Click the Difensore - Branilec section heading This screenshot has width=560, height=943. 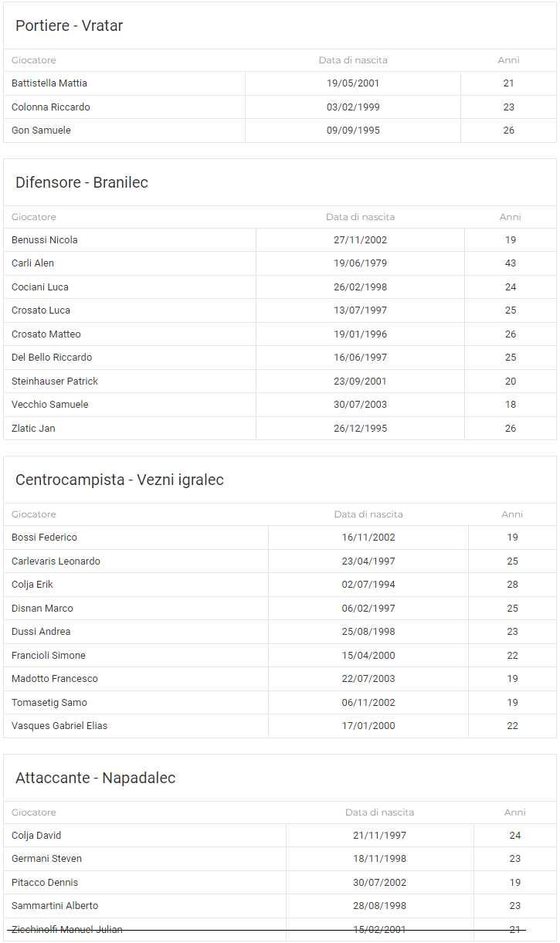pyautogui.click(x=82, y=182)
